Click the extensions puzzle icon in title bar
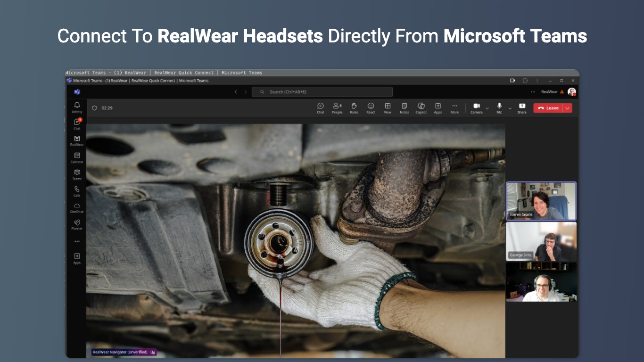The width and height of the screenshot is (644, 362). (525, 81)
